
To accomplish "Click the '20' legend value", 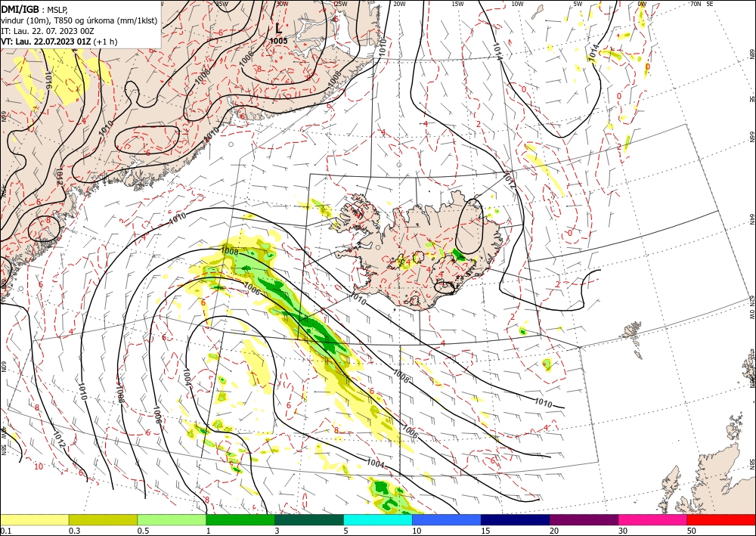I will (x=554, y=531).
